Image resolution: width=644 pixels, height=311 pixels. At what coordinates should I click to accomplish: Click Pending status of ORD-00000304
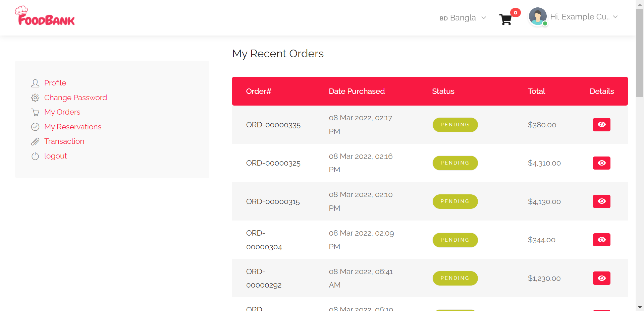coord(455,240)
